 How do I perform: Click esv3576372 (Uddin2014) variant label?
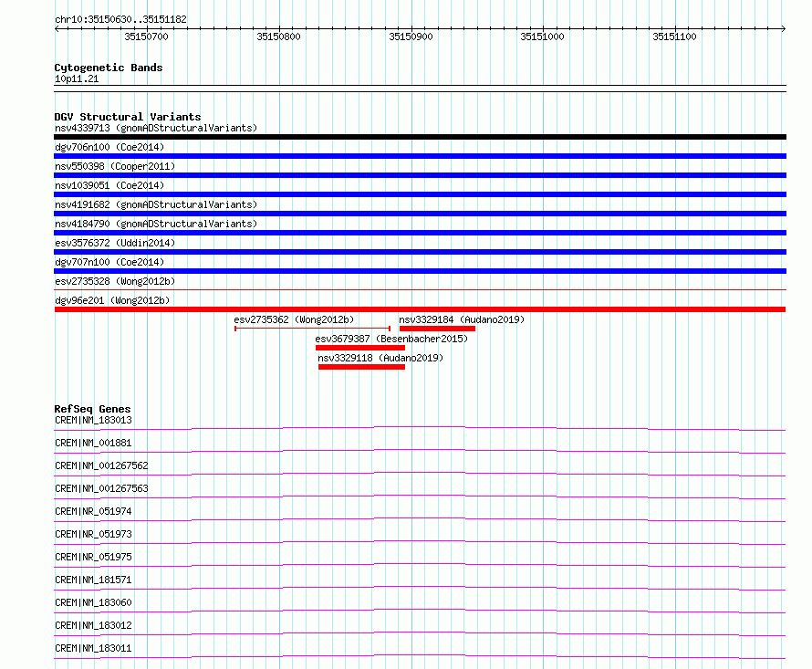coord(115,243)
